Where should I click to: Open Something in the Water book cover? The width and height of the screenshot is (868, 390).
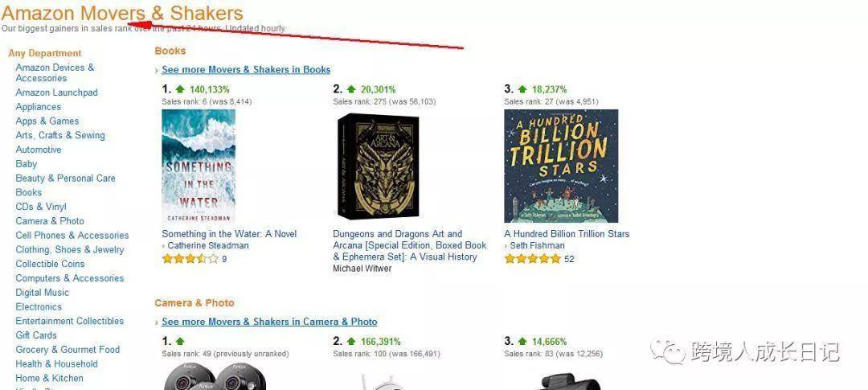point(199,166)
